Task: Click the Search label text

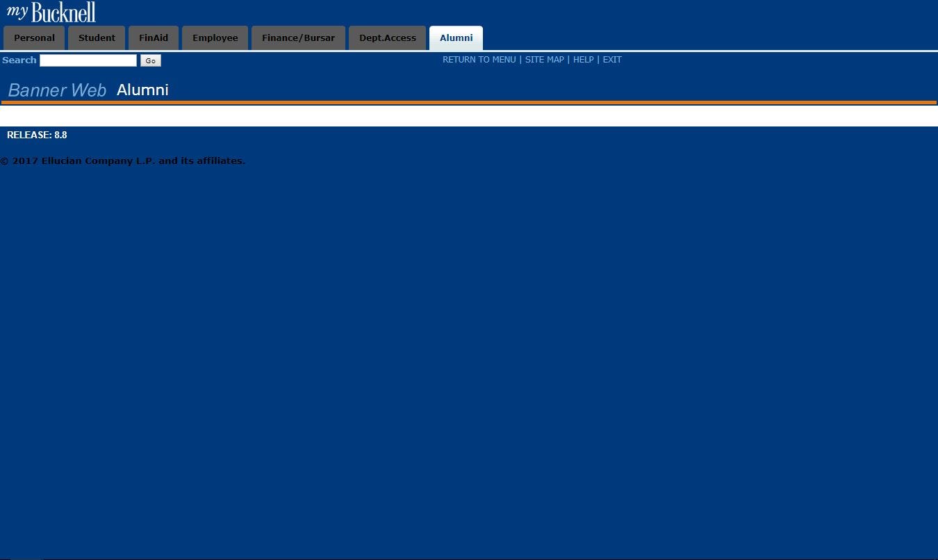Action: tap(19, 60)
